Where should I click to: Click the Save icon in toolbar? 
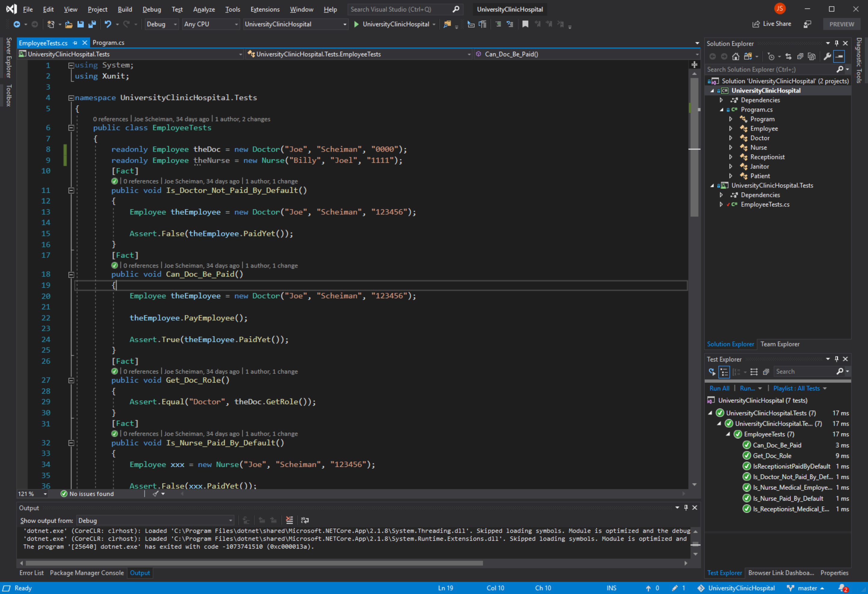[80, 24]
